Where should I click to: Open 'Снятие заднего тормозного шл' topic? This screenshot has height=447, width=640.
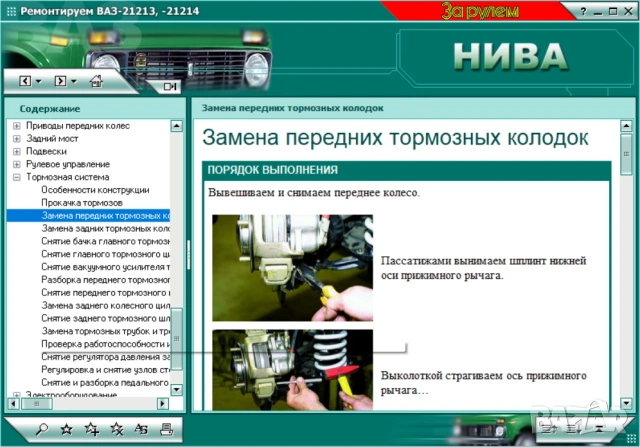tap(105, 318)
